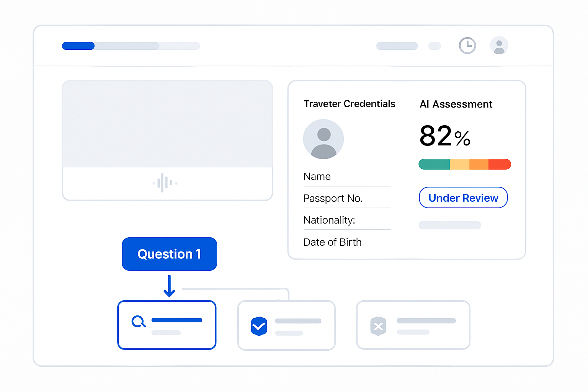Click the gray placeholder below Under Review

tap(450, 225)
